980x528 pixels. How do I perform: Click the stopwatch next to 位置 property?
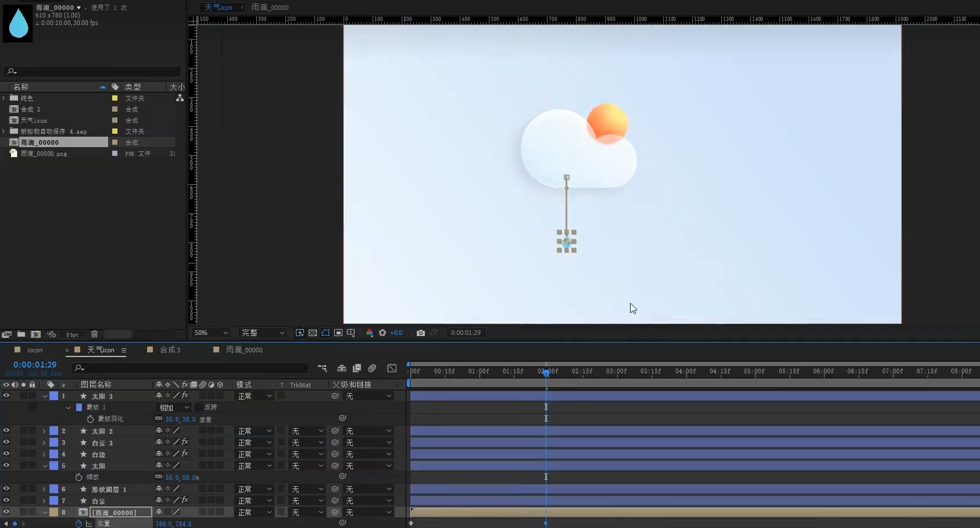[x=79, y=523]
